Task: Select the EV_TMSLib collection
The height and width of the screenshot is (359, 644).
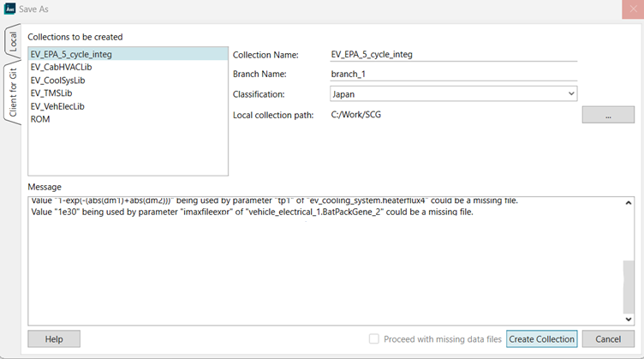Action: [128, 93]
